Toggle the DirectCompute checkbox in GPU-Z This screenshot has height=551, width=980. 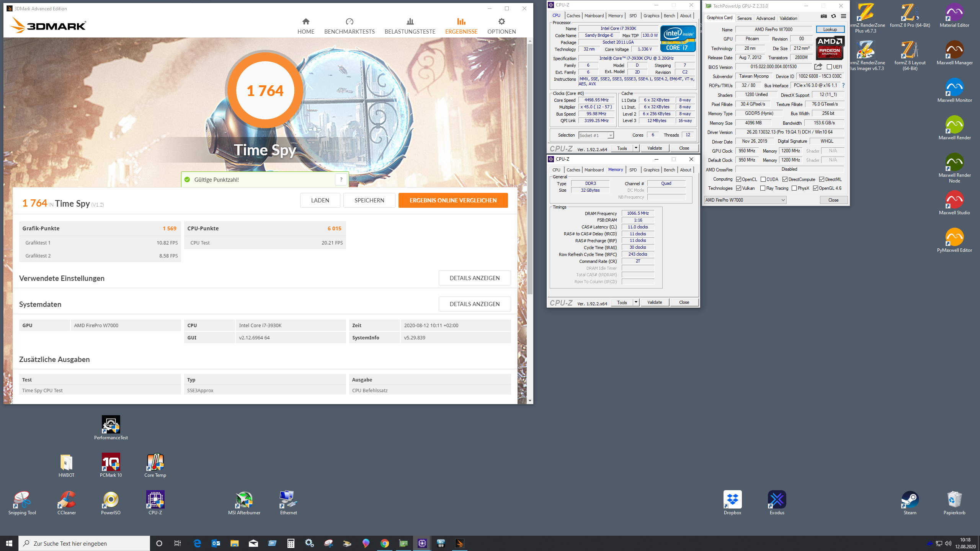pyautogui.click(x=785, y=179)
